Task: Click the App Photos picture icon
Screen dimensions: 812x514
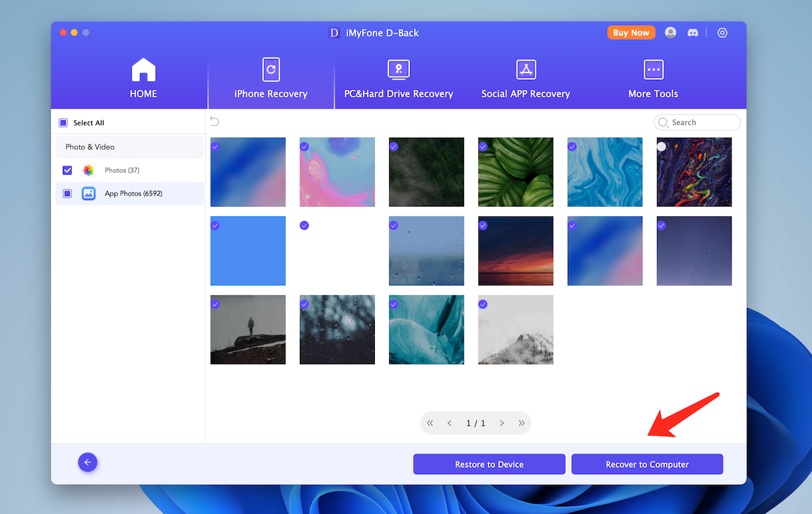Action: pyautogui.click(x=89, y=193)
